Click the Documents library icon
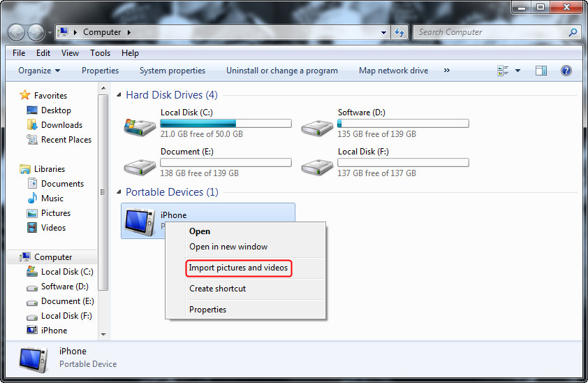 pyautogui.click(x=32, y=183)
